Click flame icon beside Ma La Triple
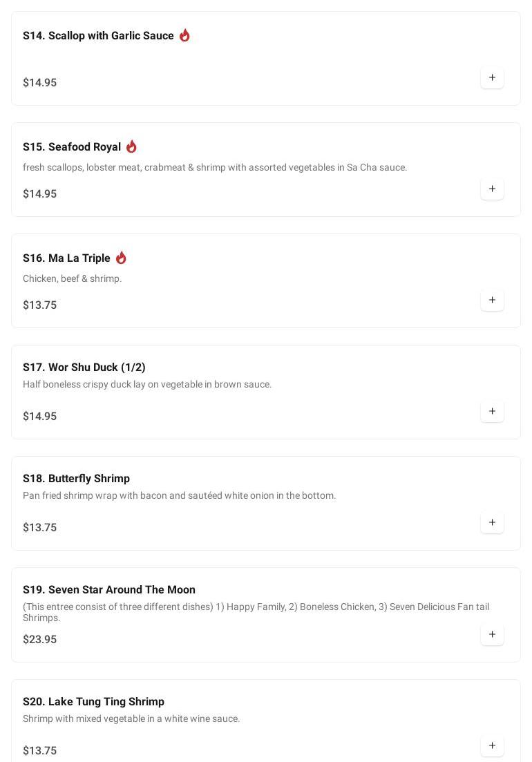This screenshot has width=532, height=762. [121, 258]
